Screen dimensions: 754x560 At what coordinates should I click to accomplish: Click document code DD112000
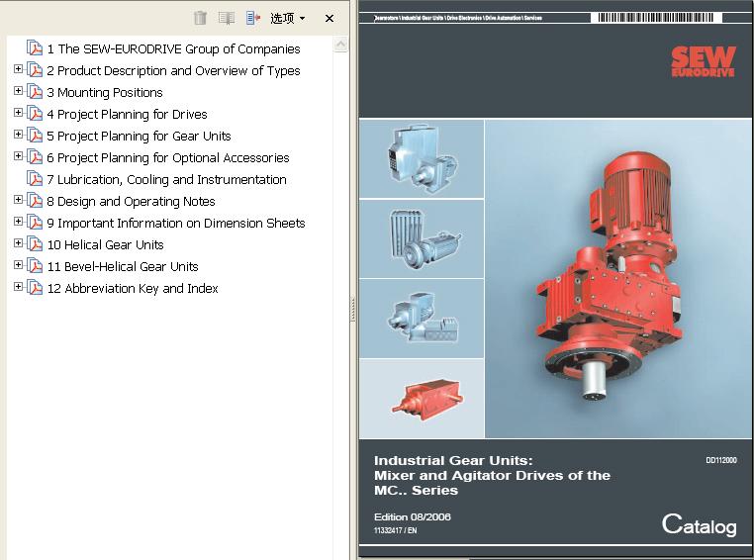coord(721,460)
